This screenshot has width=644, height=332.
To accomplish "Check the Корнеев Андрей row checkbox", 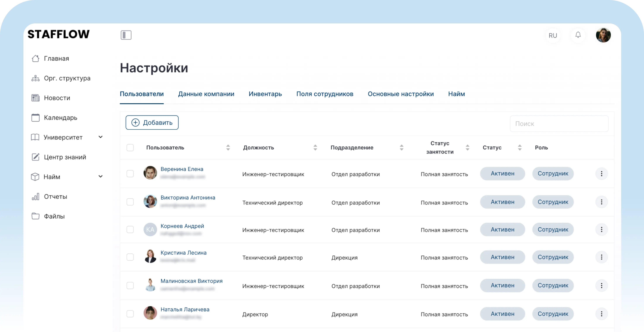I will [x=130, y=230].
